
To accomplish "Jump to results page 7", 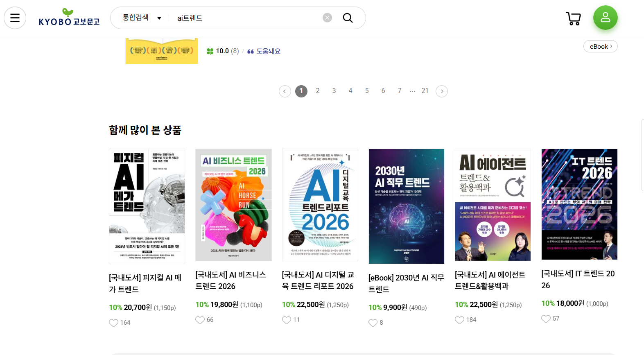I will pyautogui.click(x=400, y=91).
